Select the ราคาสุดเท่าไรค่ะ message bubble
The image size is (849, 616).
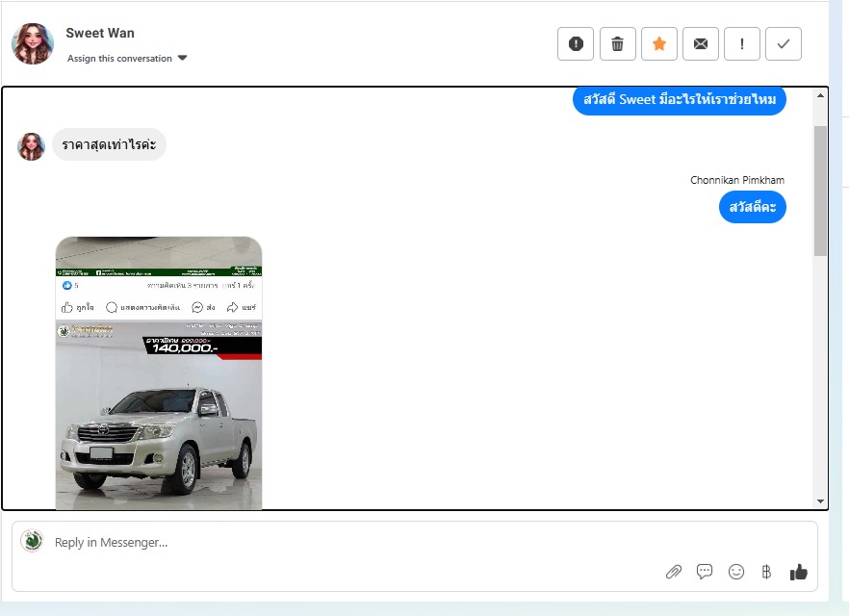click(109, 144)
